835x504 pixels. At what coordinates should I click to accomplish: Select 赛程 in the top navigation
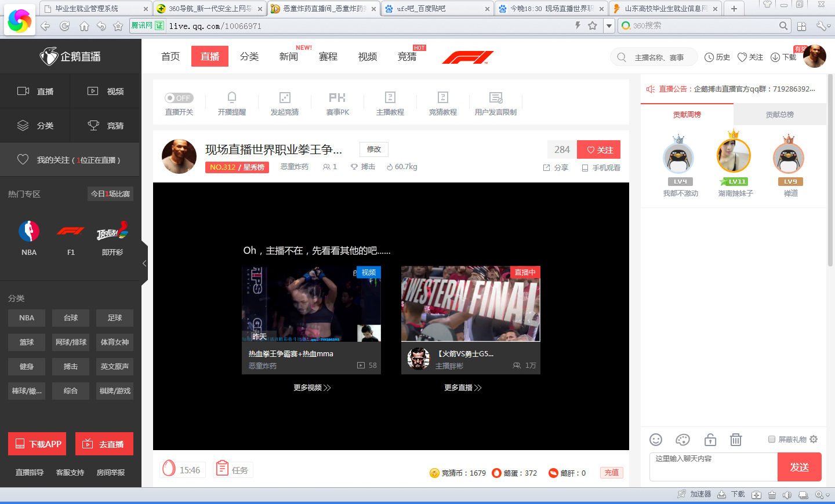[328, 56]
